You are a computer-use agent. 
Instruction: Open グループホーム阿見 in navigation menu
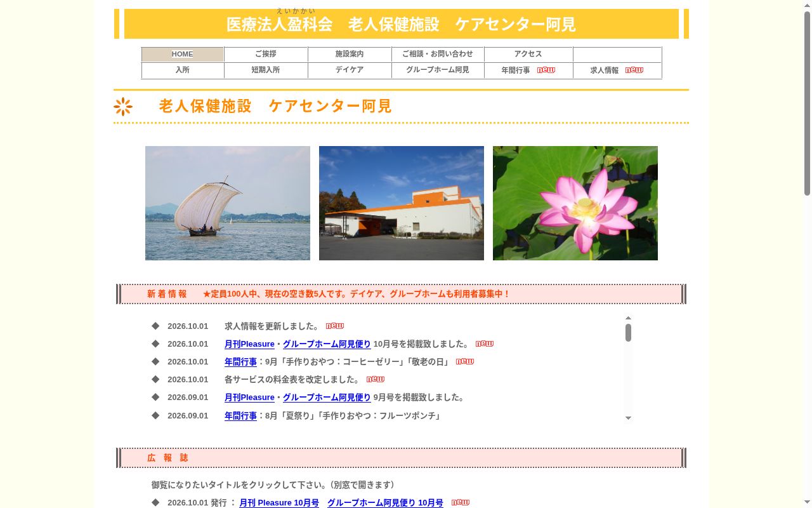click(438, 70)
